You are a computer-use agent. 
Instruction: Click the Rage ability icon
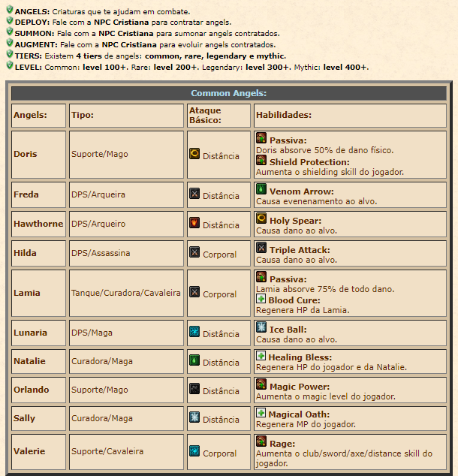coord(261,441)
